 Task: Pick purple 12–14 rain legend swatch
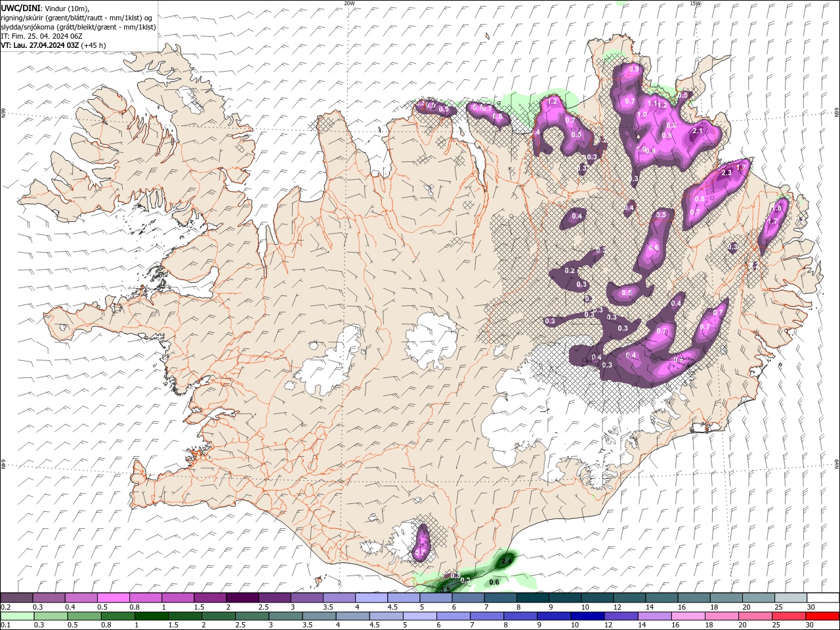pos(620,616)
